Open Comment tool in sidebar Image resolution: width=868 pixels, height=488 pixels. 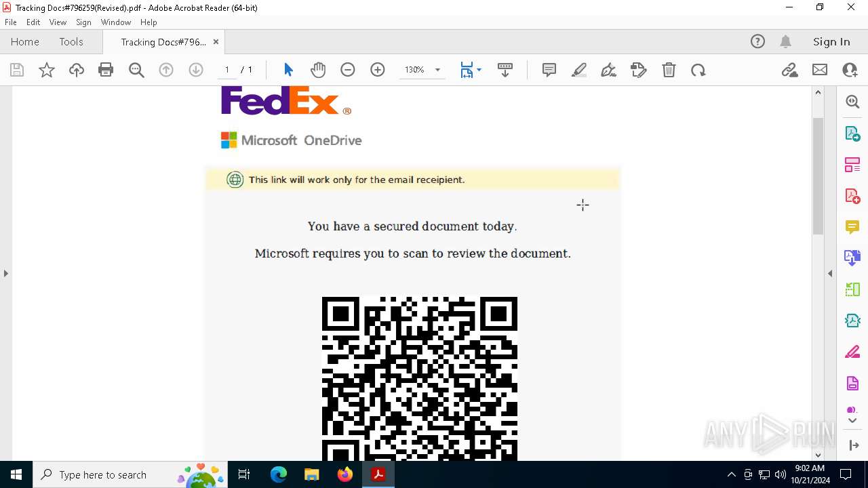tap(852, 227)
